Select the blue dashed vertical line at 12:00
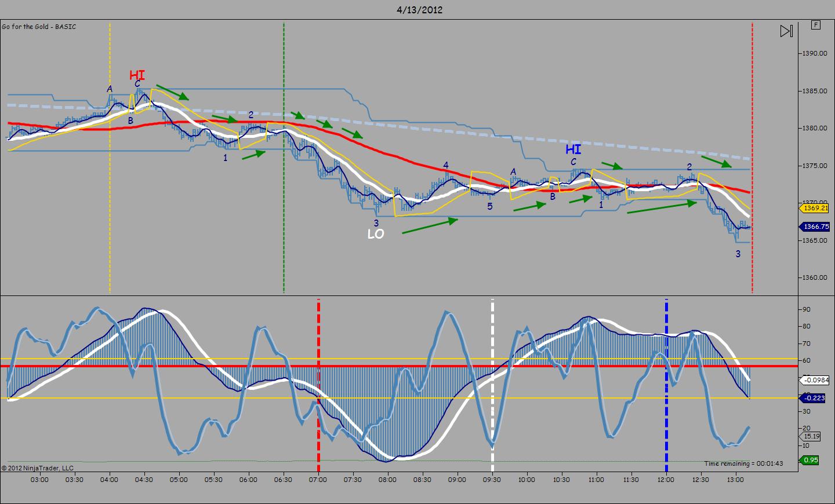 (x=666, y=386)
